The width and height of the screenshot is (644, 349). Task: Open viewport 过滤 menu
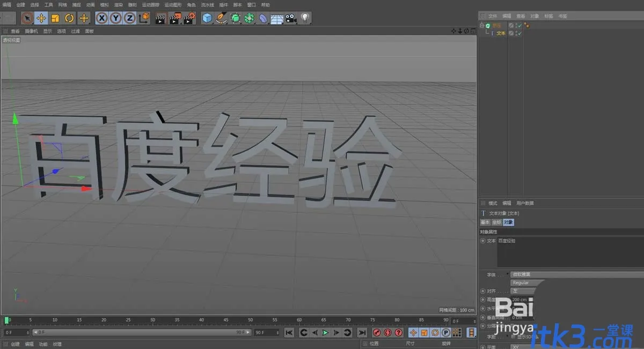76,31
